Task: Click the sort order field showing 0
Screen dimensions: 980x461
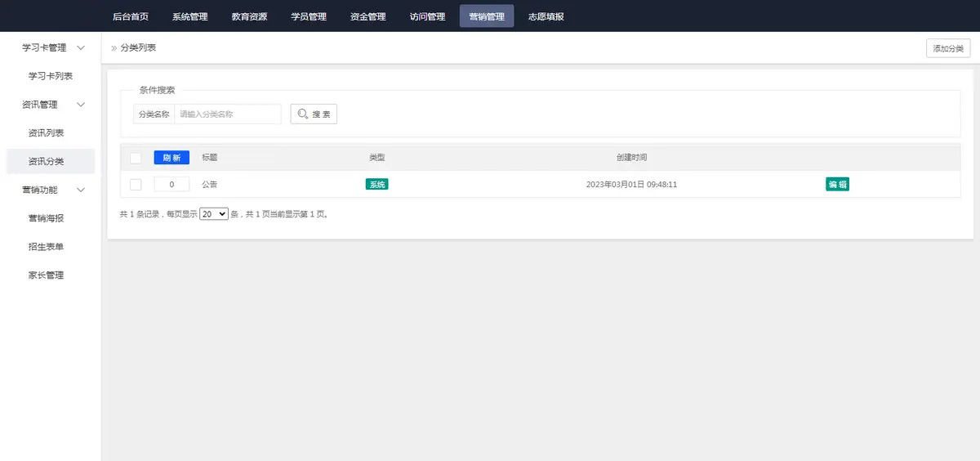Action: pos(171,185)
